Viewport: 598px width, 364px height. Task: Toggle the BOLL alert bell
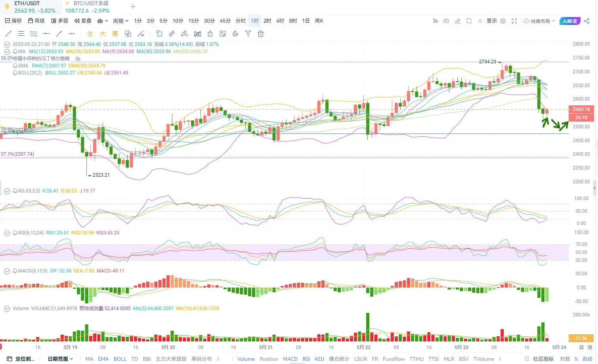pos(15,73)
